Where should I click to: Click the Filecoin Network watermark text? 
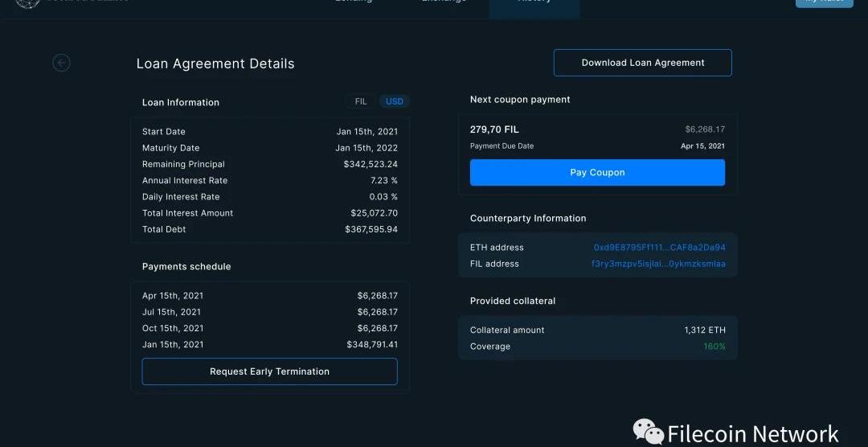point(753,434)
